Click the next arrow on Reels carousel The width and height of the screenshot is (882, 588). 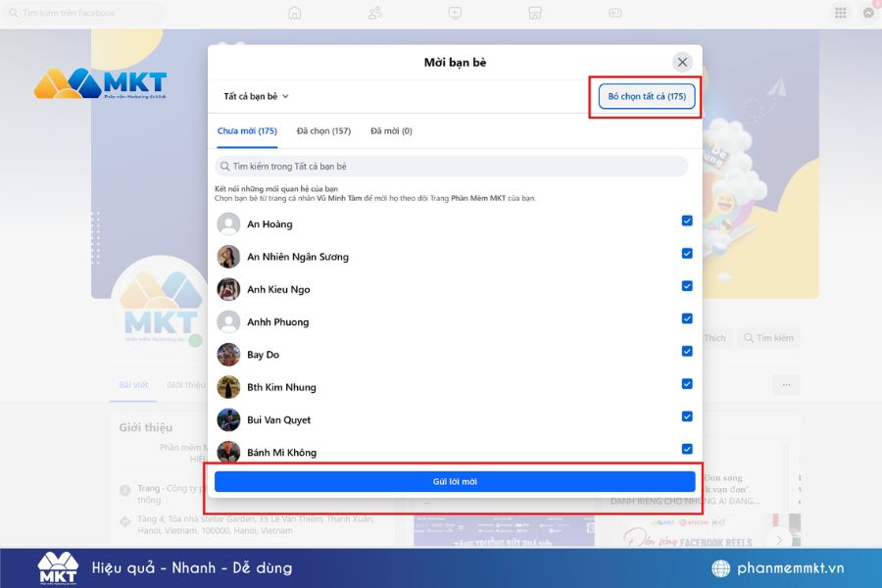779,540
